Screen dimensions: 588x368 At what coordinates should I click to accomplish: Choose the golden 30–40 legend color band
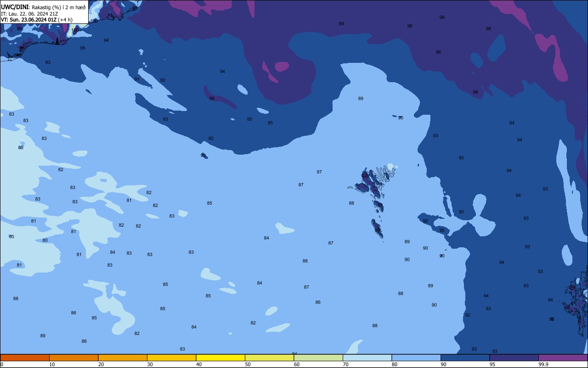[x=171, y=357]
